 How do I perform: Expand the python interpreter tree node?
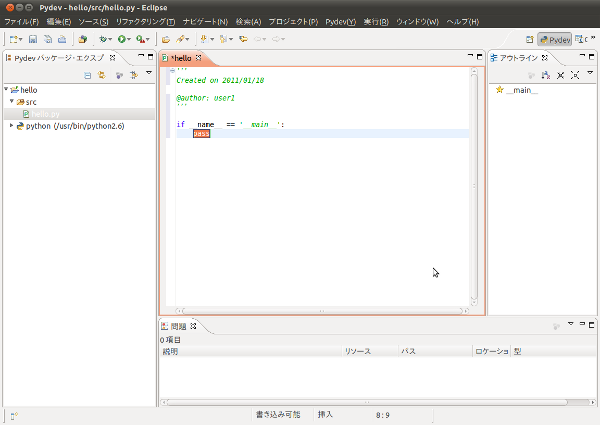[11, 125]
